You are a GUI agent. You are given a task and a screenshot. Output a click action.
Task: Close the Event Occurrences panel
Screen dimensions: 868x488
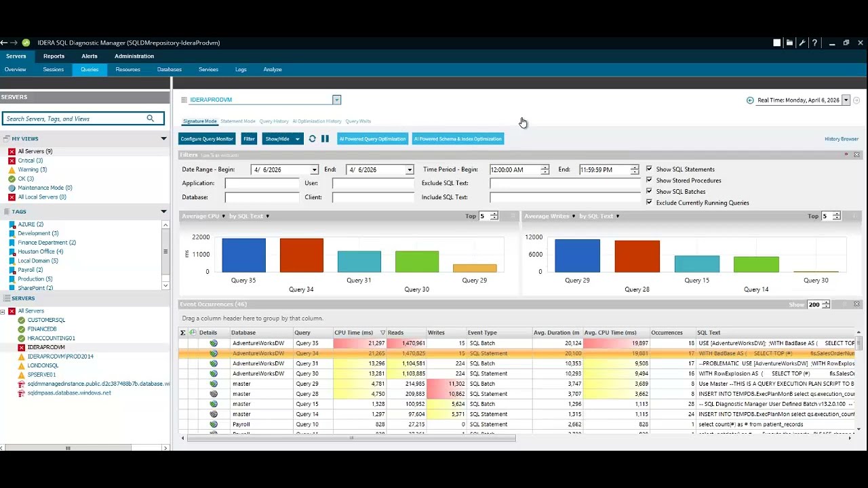coord(856,304)
